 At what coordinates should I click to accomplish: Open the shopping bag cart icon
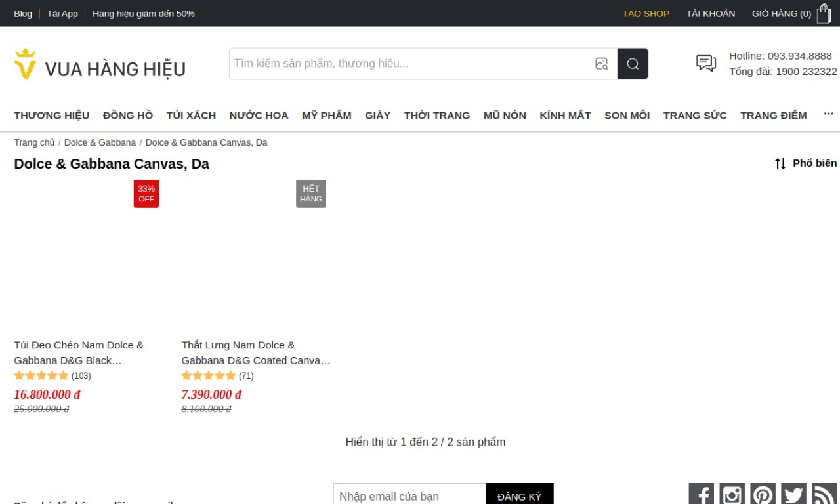(x=824, y=13)
